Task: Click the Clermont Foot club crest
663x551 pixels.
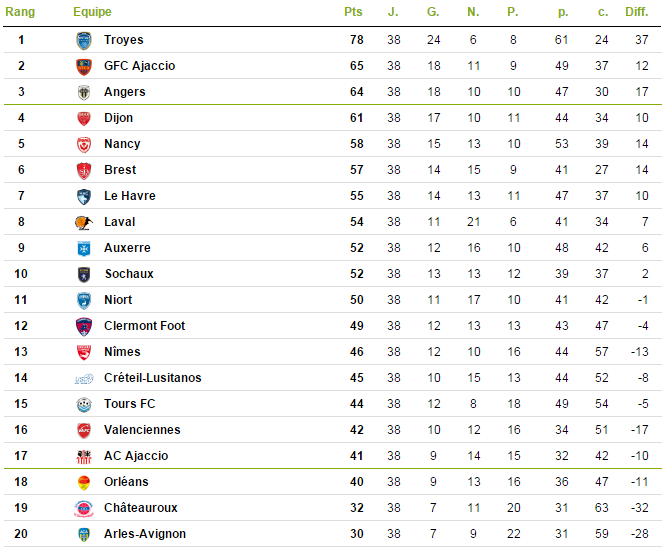Action: coord(84,326)
